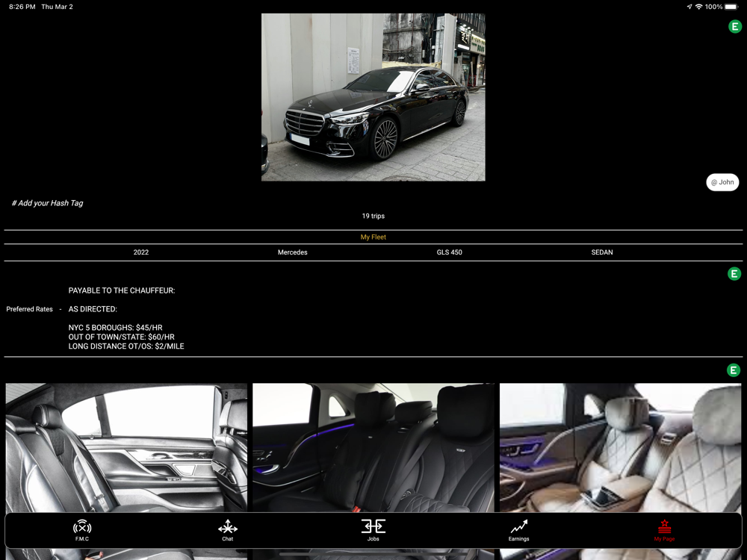The image size is (747, 560).
Task: Open the Chat tab
Action: (228, 530)
